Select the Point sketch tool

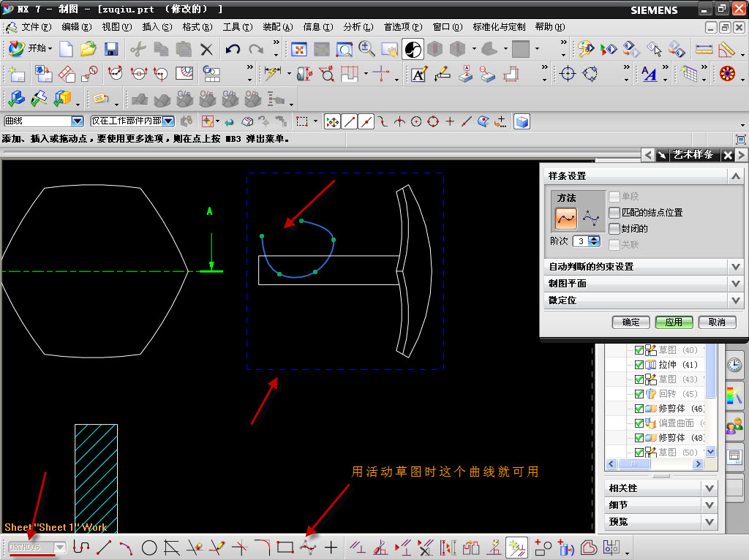[331, 547]
